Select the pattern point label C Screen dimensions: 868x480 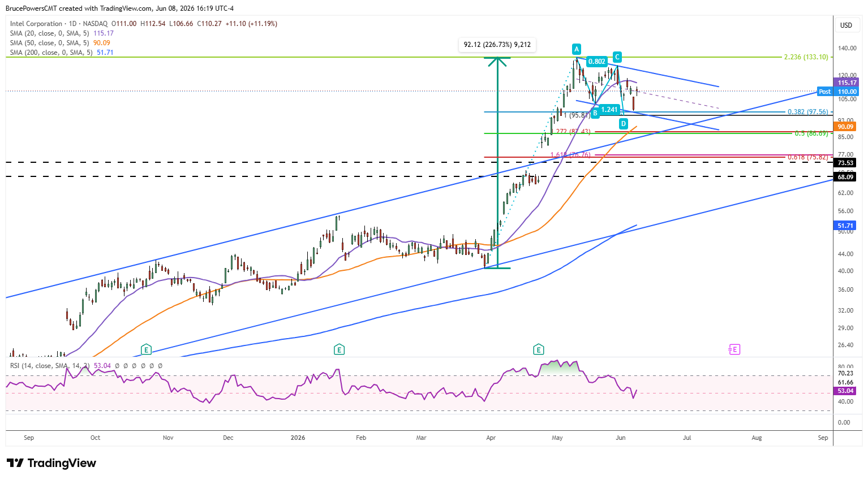[617, 57]
